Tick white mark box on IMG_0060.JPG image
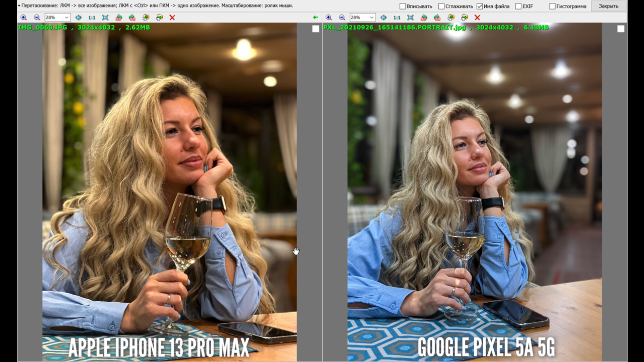 316,29
